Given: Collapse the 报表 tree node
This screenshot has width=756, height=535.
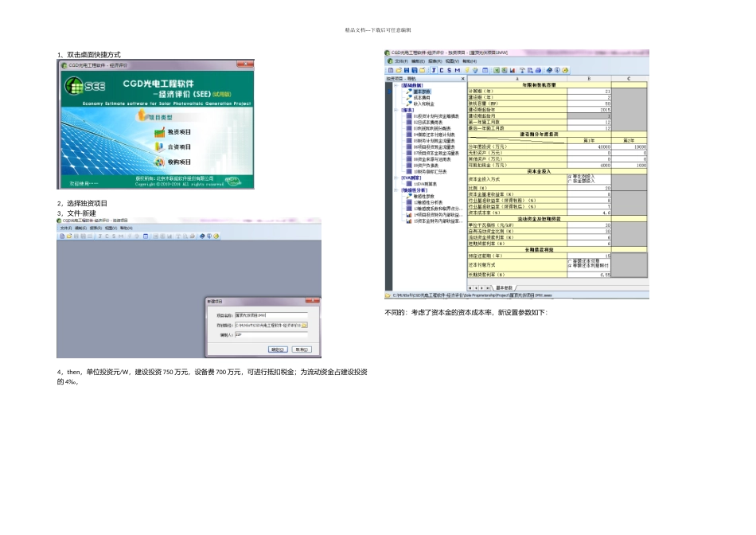Looking at the screenshot, I should coord(395,110).
